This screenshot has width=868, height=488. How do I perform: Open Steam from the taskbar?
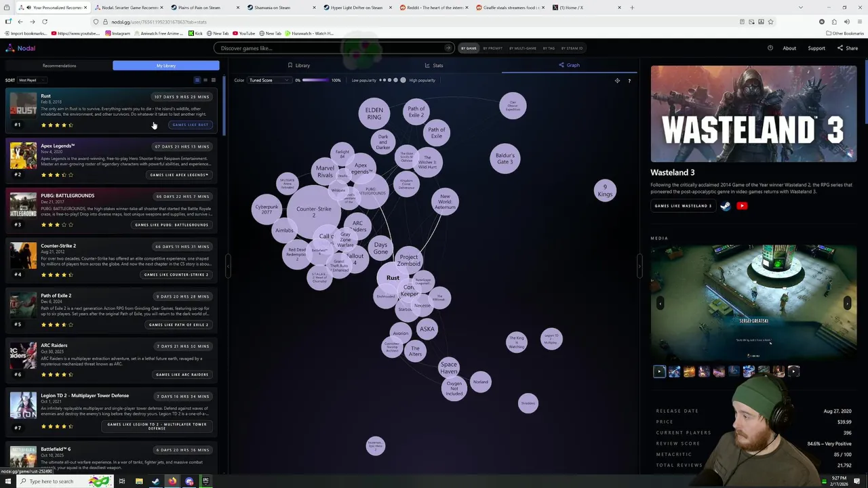pos(155,481)
